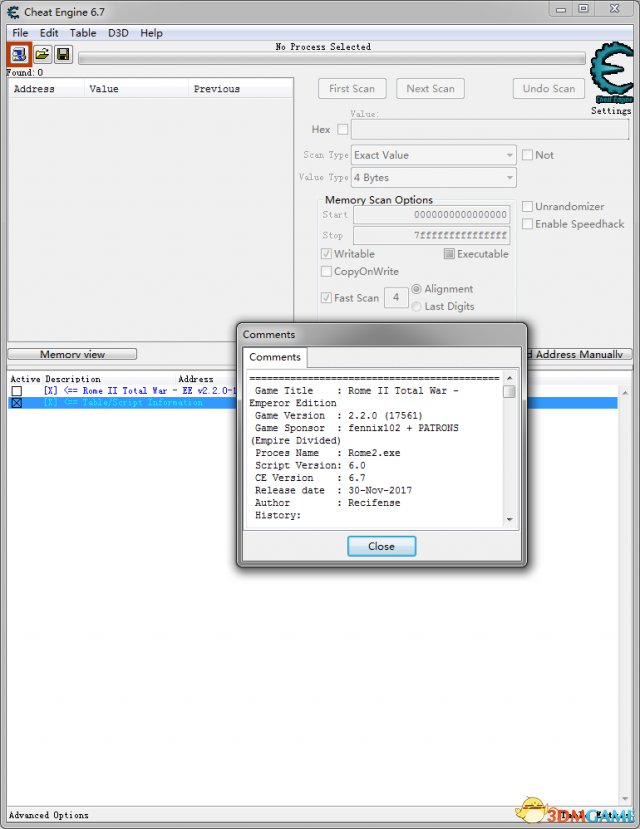Open the process list icon
This screenshot has height=829, width=640.
[19, 54]
